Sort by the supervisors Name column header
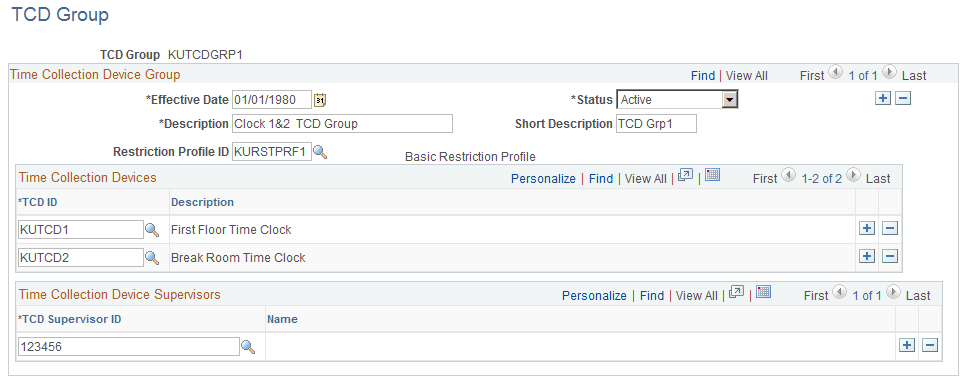This screenshot has width=966, height=379. click(282, 319)
